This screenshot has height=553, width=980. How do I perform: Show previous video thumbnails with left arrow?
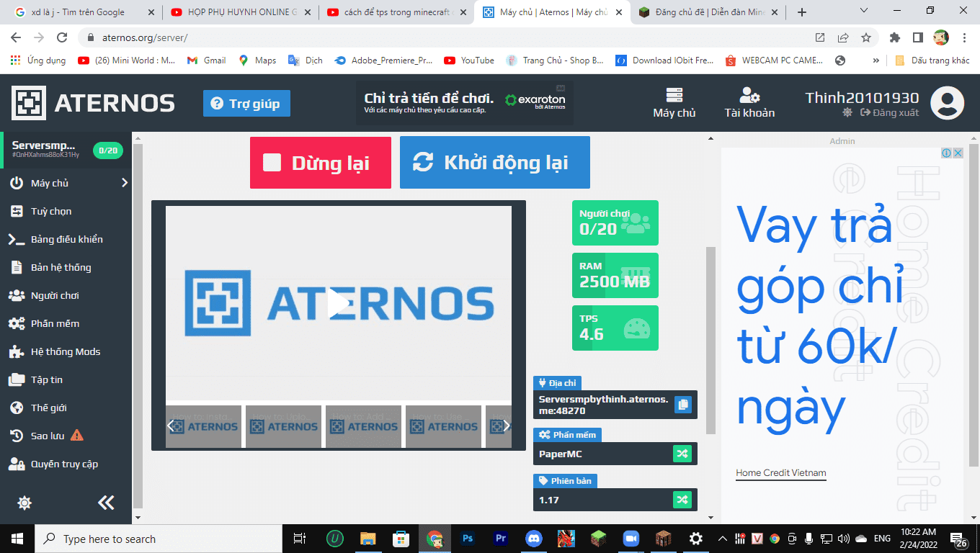[171, 426]
